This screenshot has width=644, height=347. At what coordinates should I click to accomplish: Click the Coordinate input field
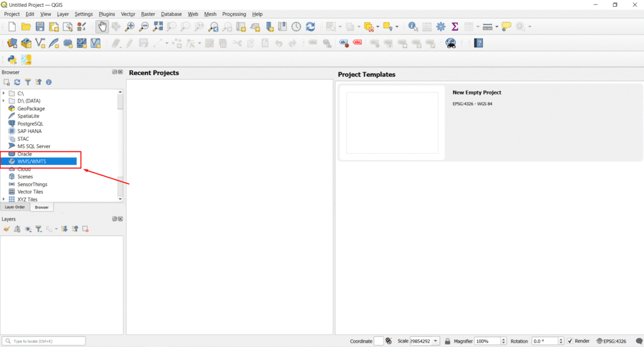(x=378, y=341)
